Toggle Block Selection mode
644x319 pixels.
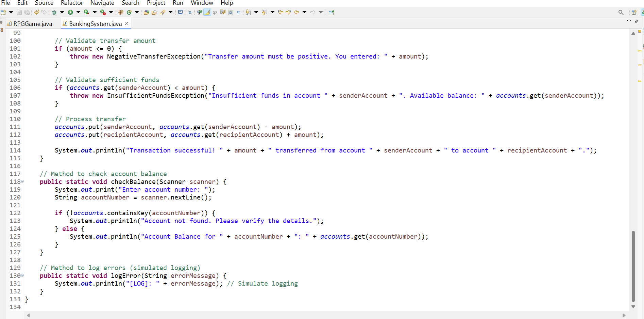231,12
